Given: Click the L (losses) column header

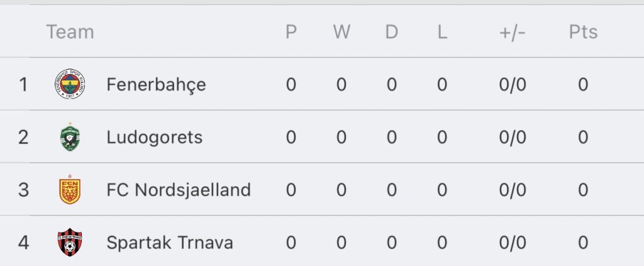Looking at the screenshot, I should (x=442, y=31).
